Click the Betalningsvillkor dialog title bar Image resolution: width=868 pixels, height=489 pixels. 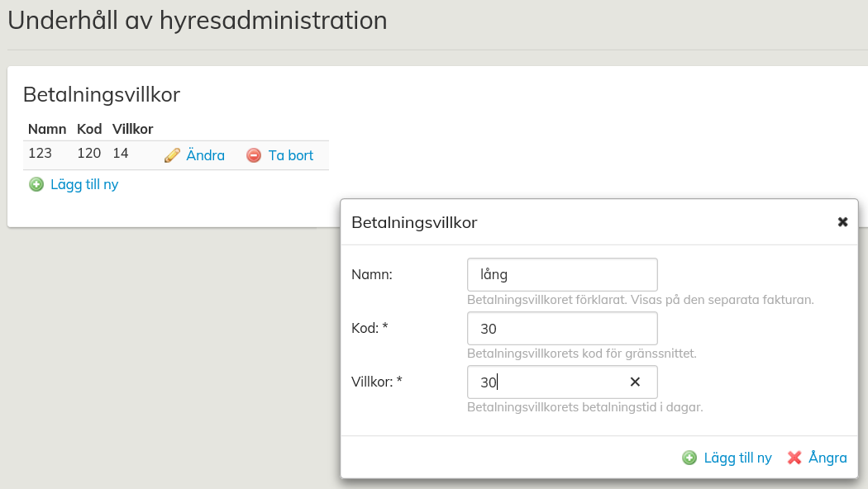point(579,222)
